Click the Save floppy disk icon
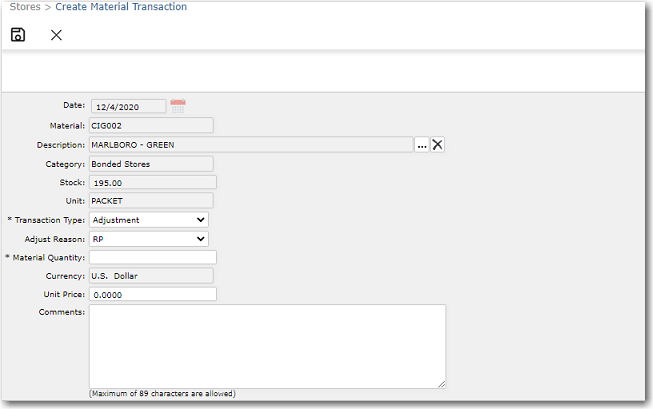This screenshot has width=653, height=409. [x=18, y=35]
